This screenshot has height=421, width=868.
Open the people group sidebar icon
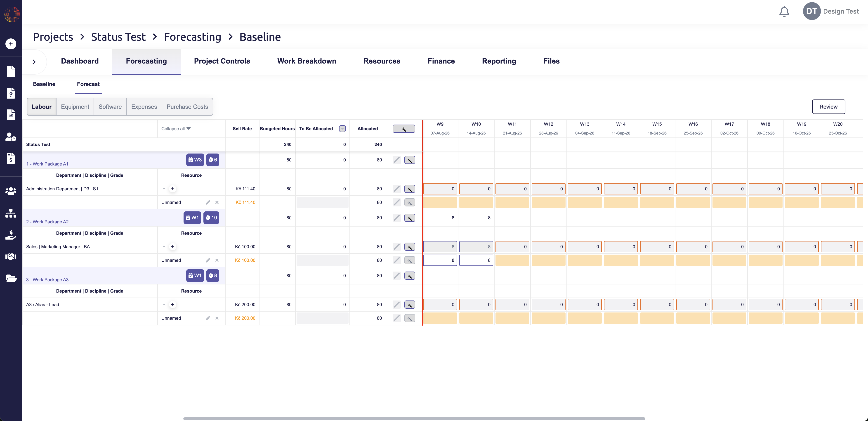11,191
